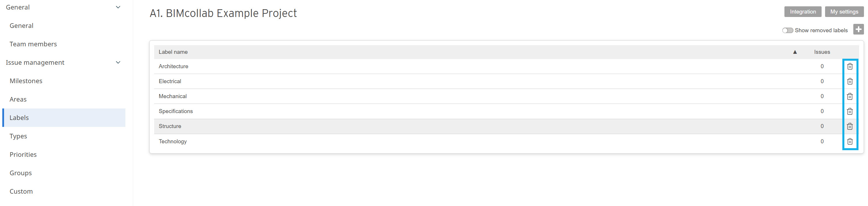Open the Milestones menu item
The width and height of the screenshot is (868, 206).
pyautogui.click(x=26, y=81)
